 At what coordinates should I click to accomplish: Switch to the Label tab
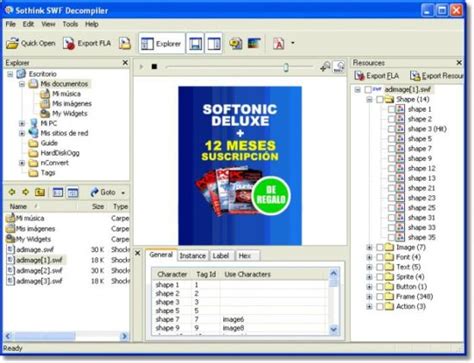click(x=221, y=256)
